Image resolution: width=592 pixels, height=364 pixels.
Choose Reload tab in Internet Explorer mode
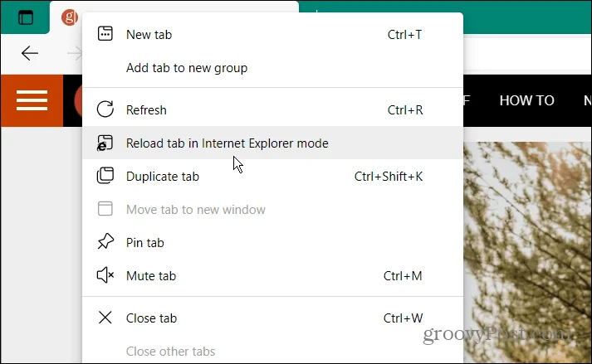[x=272, y=143]
